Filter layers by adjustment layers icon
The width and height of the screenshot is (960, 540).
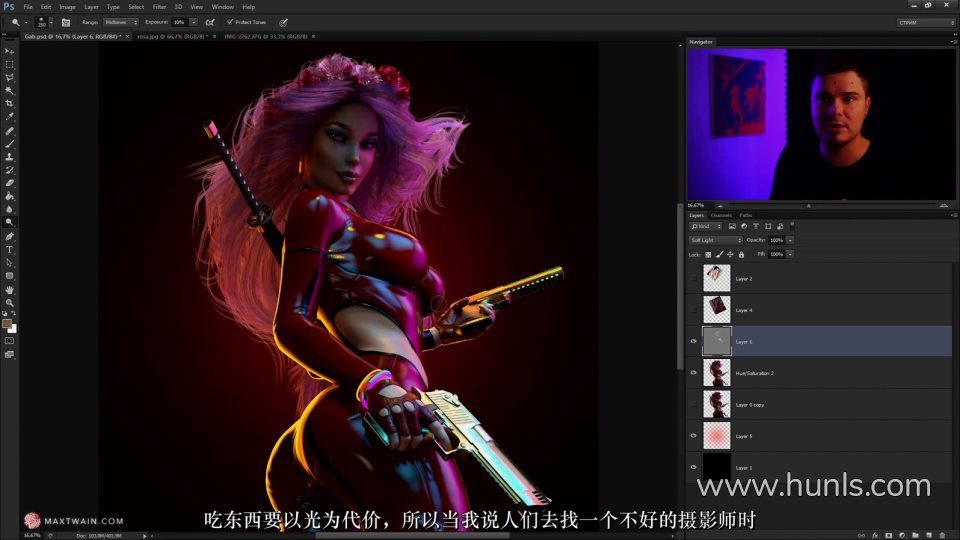tap(744, 227)
